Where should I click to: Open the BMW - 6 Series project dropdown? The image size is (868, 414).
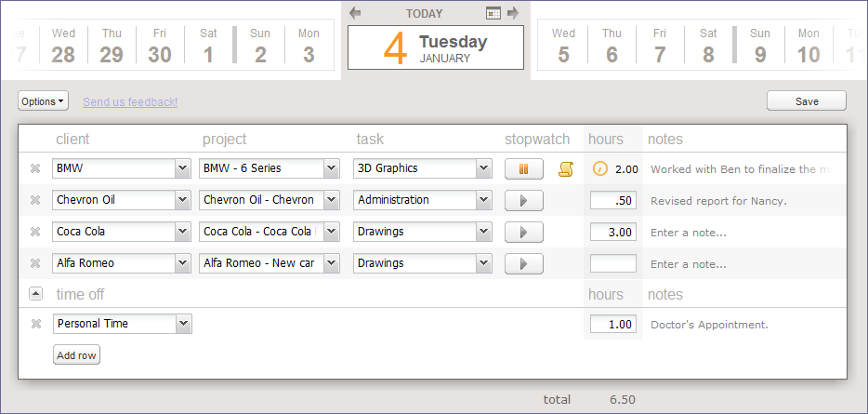coord(331,168)
